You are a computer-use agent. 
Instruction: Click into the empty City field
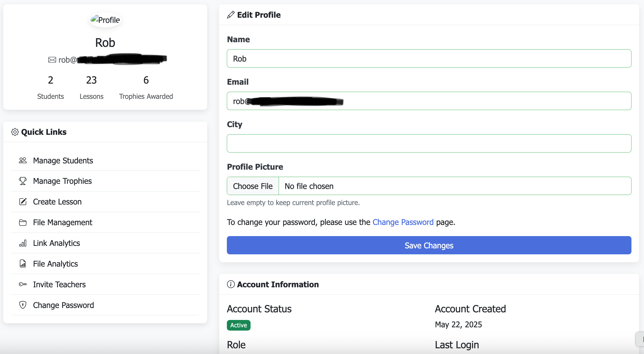pos(429,144)
